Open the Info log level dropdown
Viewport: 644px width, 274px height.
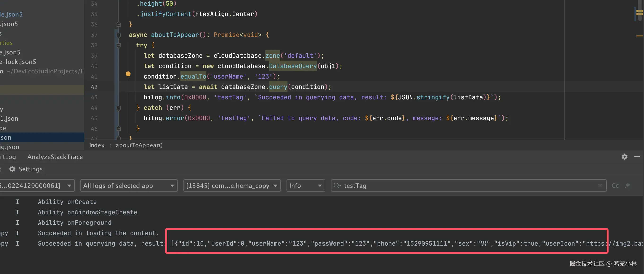(305, 186)
